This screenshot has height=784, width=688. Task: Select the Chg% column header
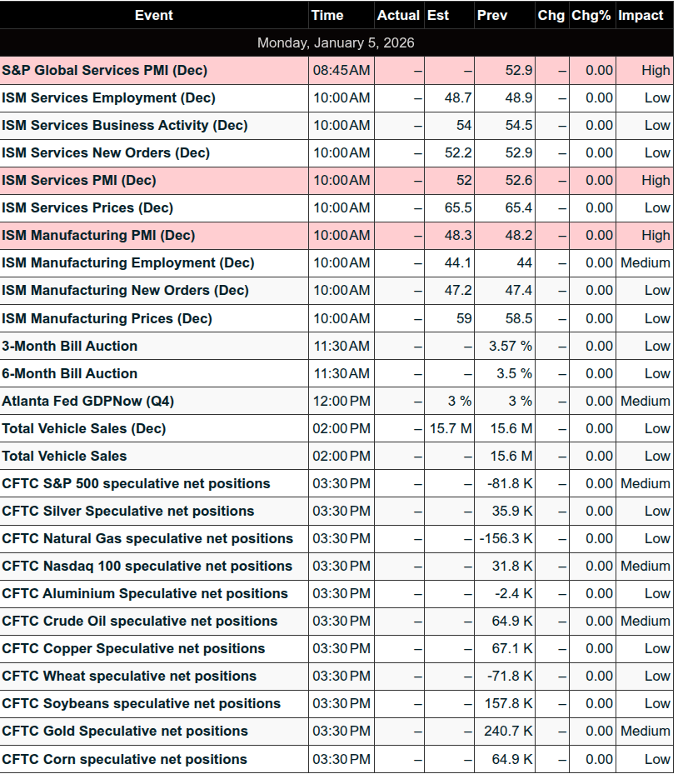591,15
